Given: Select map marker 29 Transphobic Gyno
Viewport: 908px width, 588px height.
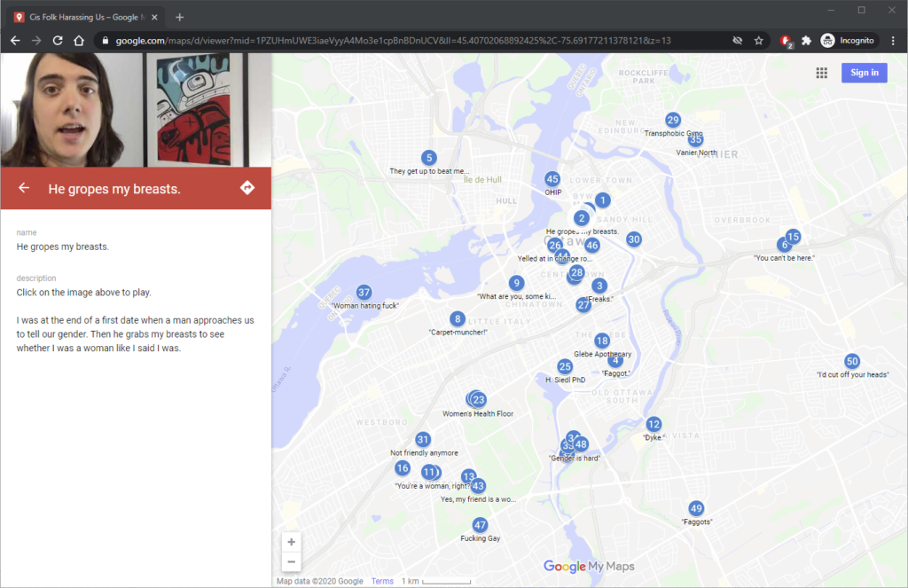Looking at the screenshot, I should pos(672,120).
